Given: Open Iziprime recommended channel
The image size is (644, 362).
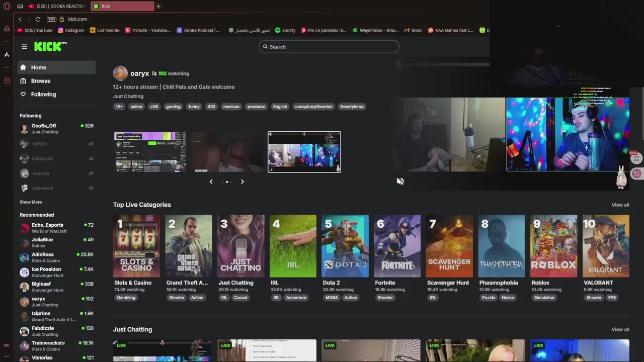Looking at the screenshot, I should tap(56, 316).
